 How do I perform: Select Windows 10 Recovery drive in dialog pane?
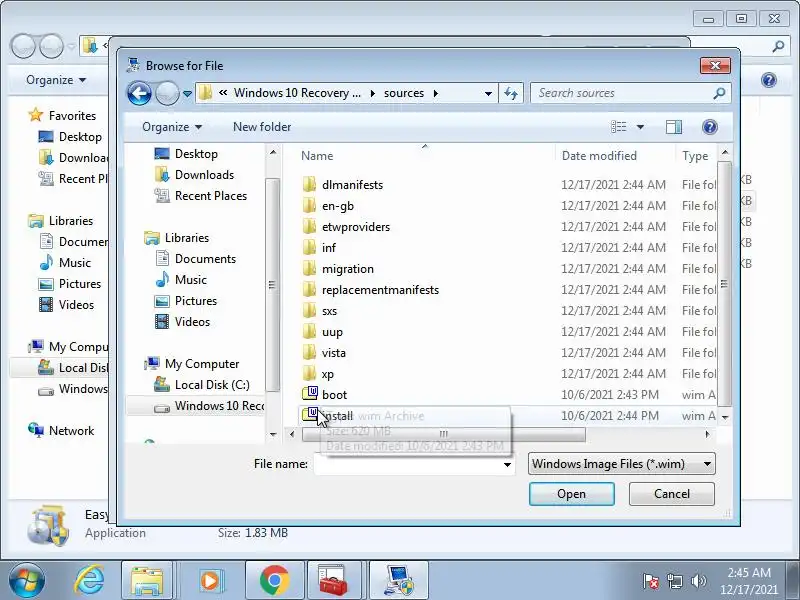195,406
